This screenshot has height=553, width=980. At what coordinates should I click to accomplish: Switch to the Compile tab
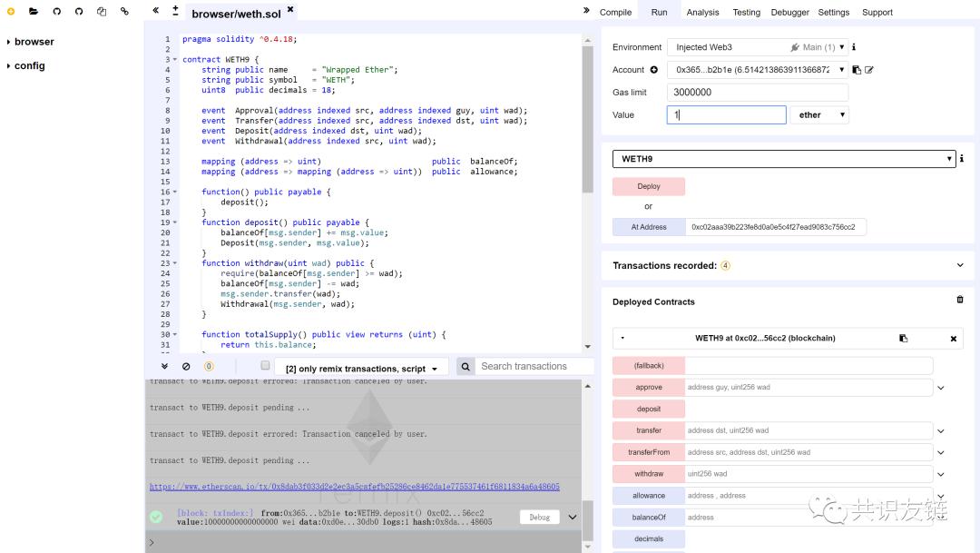click(615, 13)
